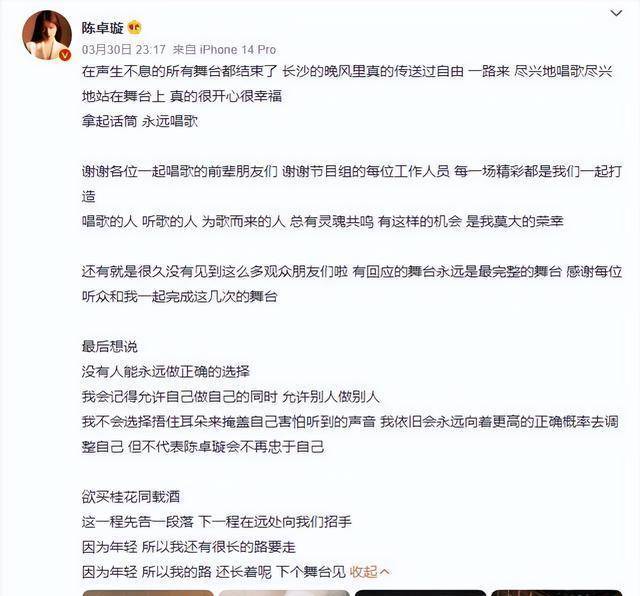Click the line 欲买桂花同载酒
This screenshot has height=596, width=640.
point(131,497)
